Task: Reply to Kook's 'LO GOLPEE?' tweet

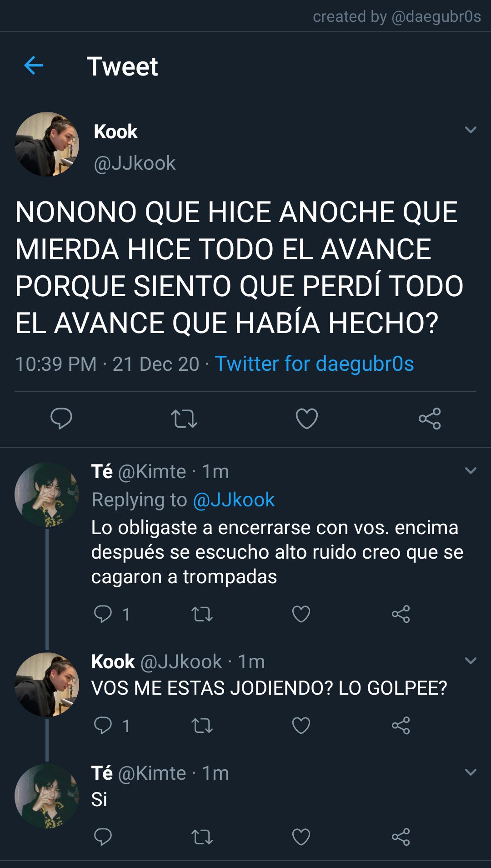Action: tap(103, 725)
